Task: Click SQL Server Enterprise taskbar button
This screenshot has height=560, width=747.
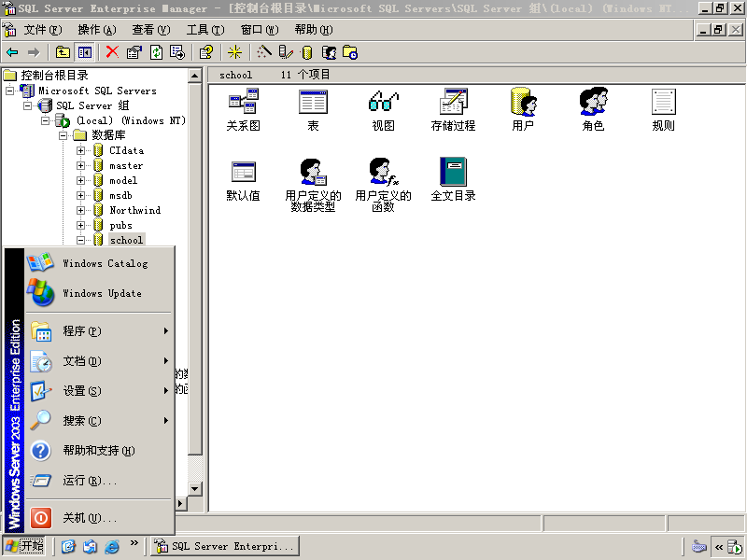Action: (x=225, y=546)
